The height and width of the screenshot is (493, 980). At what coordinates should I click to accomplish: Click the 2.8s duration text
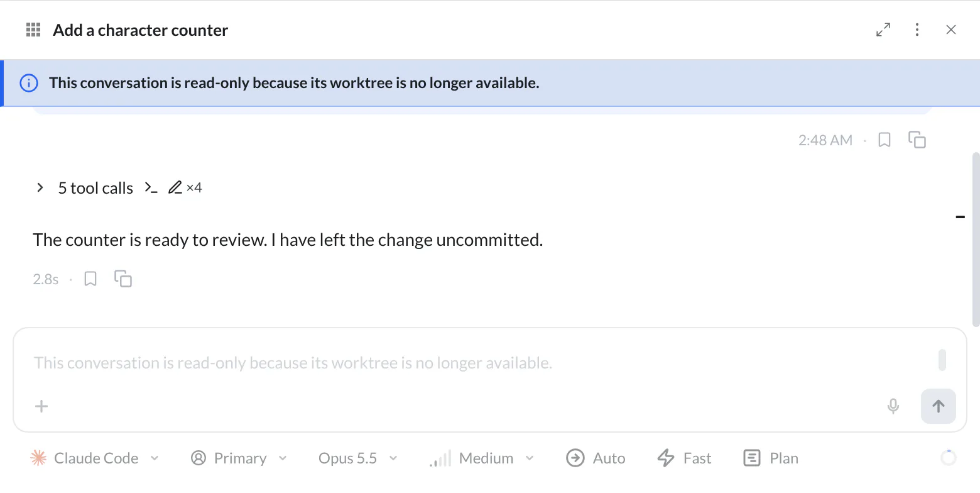(46, 279)
